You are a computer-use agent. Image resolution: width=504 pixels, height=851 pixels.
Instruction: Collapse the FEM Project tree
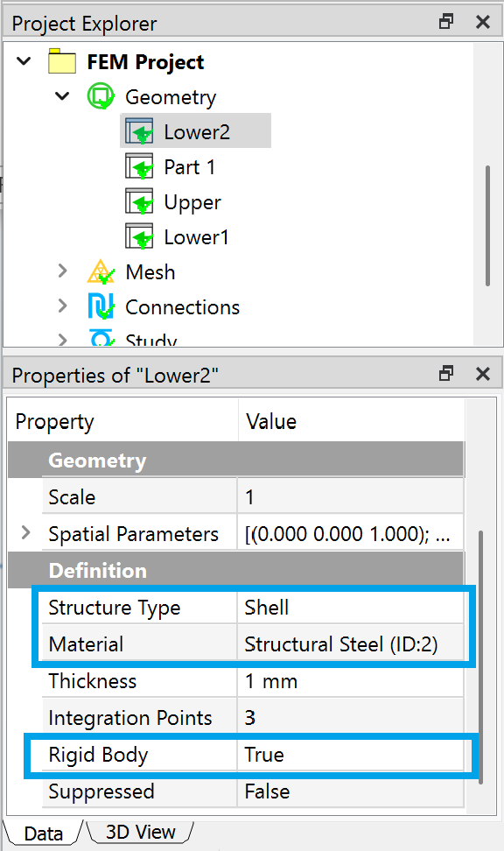(x=24, y=60)
